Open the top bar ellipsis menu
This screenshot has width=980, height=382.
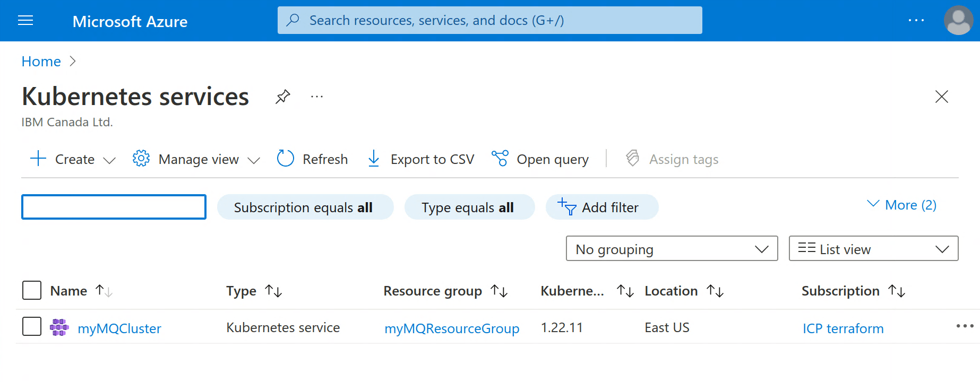pyautogui.click(x=916, y=20)
